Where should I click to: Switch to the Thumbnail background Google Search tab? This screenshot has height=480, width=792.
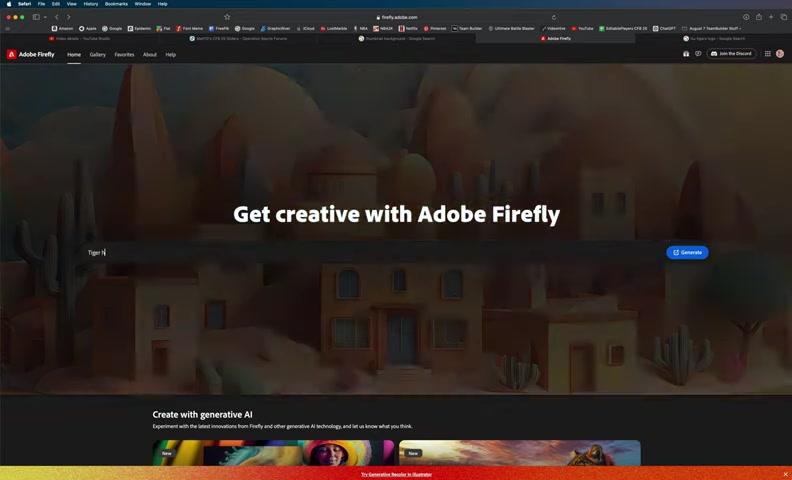(x=397, y=38)
